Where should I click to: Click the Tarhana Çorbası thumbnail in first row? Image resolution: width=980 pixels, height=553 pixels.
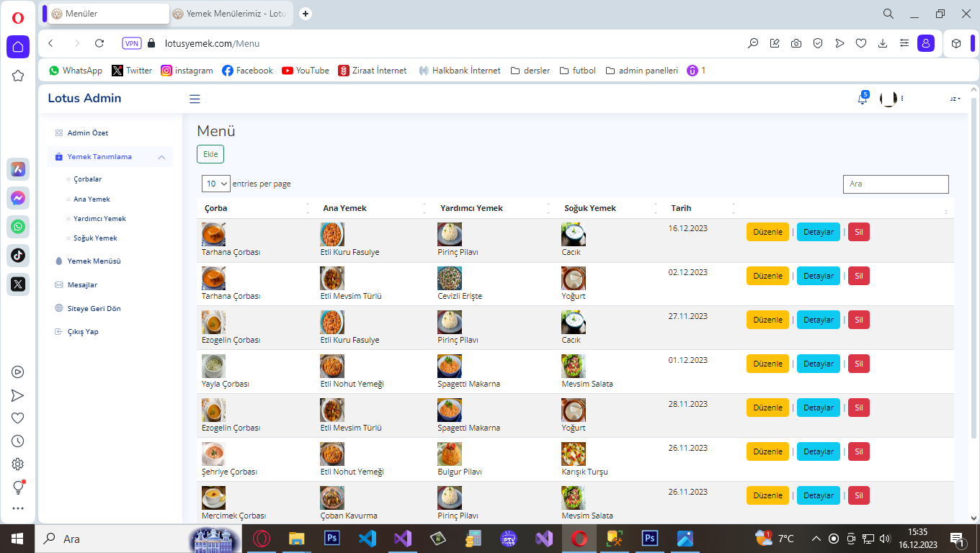[x=213, y=235]
